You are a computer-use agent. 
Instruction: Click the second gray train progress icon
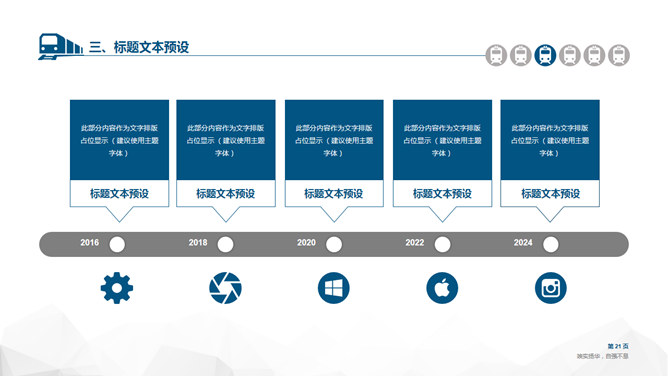(521, 55)
